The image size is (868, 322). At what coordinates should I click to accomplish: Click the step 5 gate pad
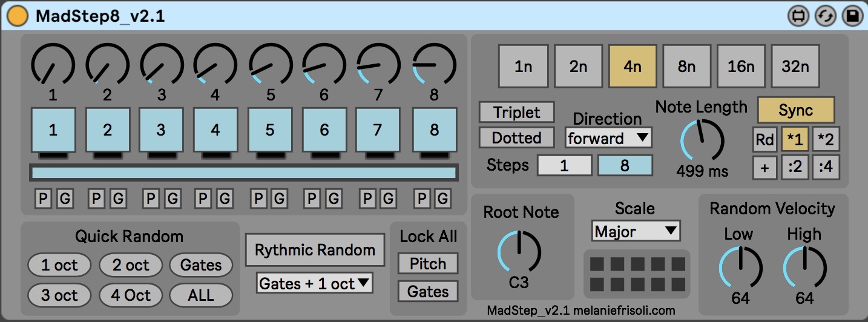[x=270, y=130]
